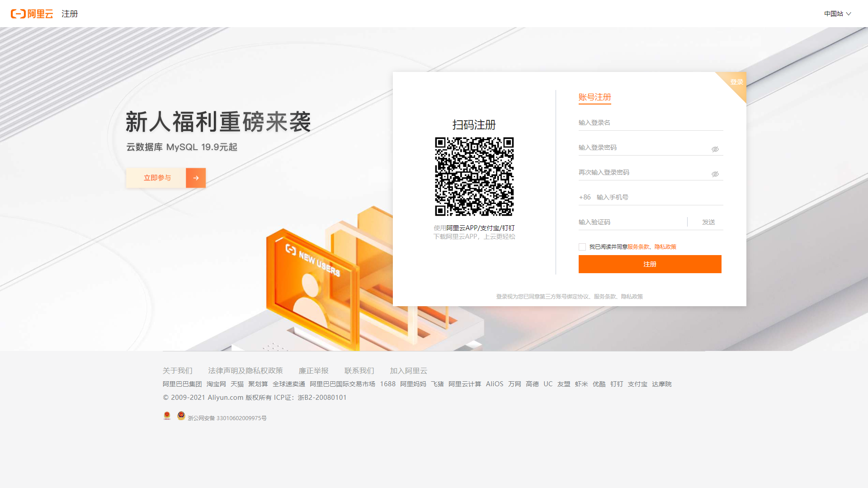Open 优酷 footer link

coord(599,384)
